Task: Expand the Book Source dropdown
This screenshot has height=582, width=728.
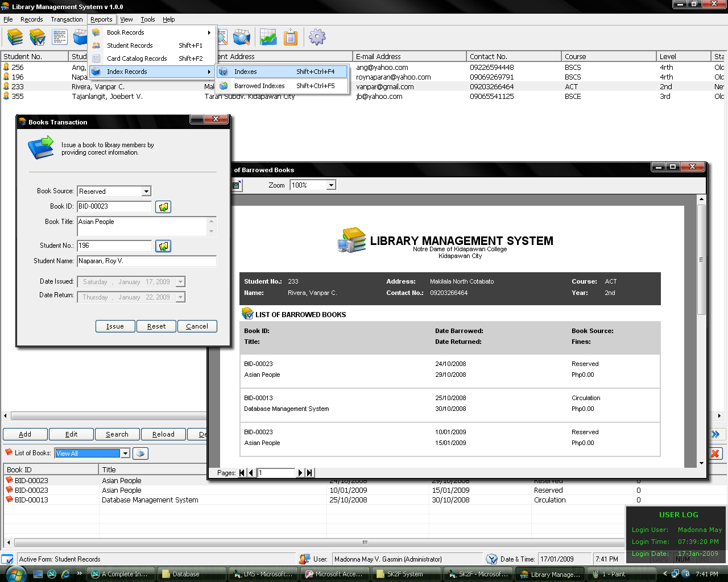Action: coord(146,192)
